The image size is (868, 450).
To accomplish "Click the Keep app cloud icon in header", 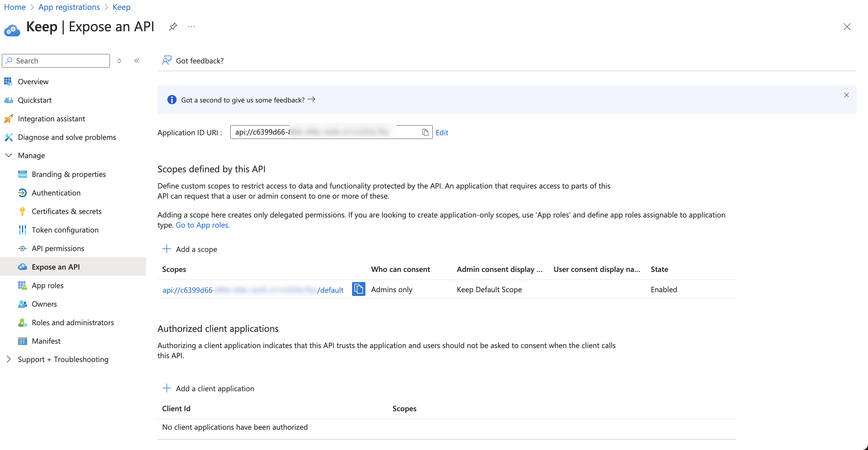I will pos(12,30).
